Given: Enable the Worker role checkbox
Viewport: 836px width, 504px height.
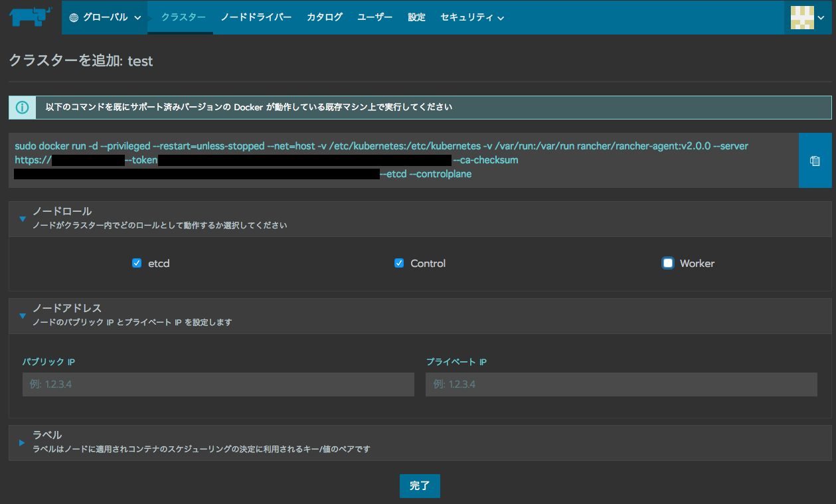Looking at the screenshot, I should 668,263.
